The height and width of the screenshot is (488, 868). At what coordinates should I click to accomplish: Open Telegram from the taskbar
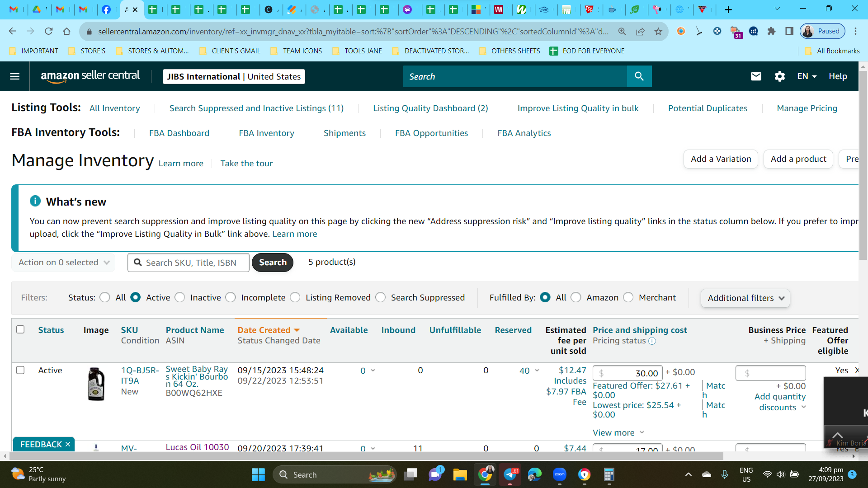click(510, 474)
